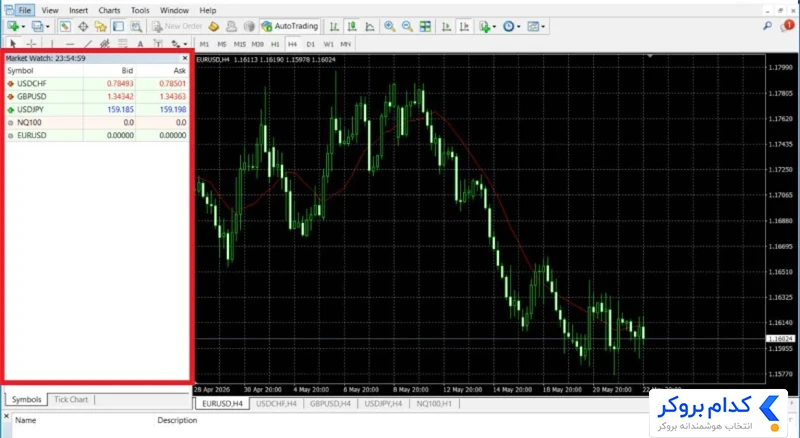800x438 pixels.
Task: Select the Vertical Line tool
Action: pos(52,44)
